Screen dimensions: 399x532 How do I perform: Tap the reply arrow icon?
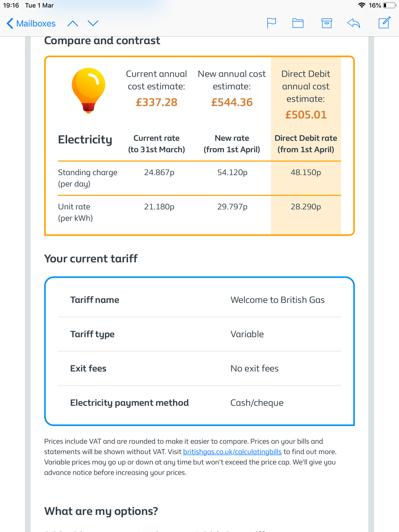click(x=353, y=23)
